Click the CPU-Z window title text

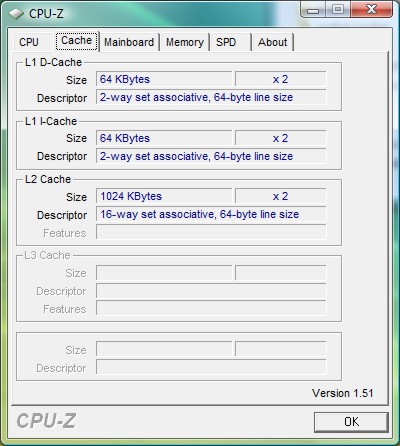coord(46,14)
